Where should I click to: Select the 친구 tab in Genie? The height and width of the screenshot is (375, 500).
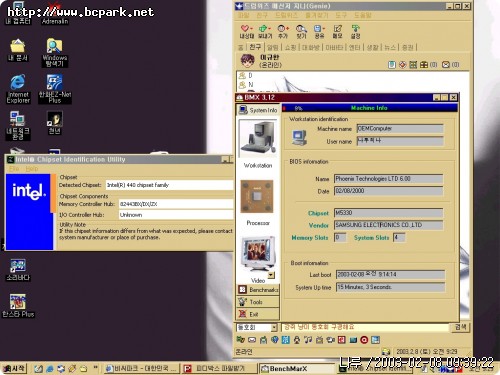click(x=255, y=47)
